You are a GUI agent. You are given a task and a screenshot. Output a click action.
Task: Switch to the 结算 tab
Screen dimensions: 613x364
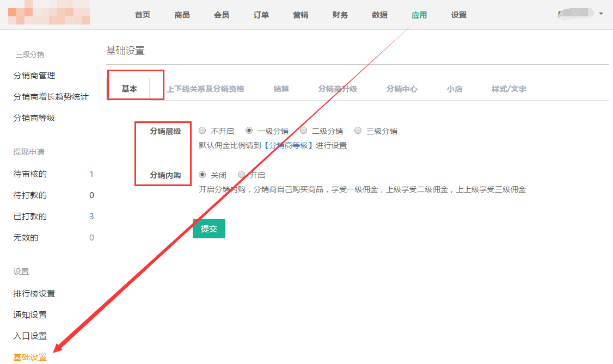click(x=281, y=89)
